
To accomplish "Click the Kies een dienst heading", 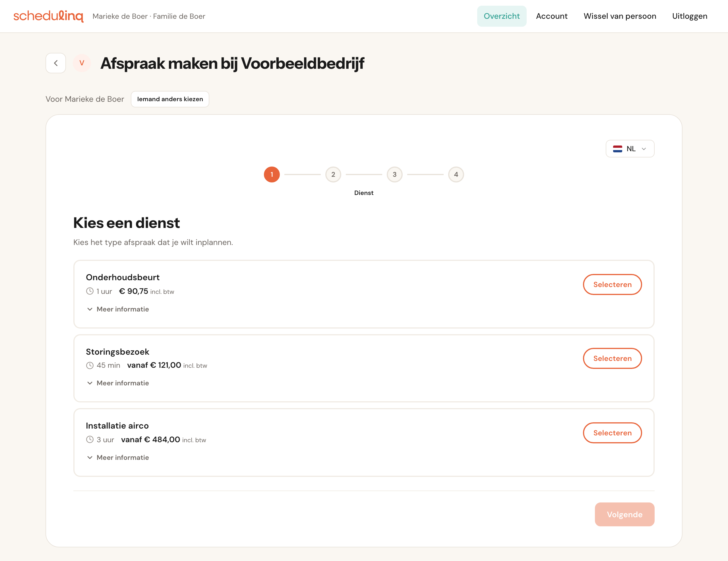I will tap(126, 223).
